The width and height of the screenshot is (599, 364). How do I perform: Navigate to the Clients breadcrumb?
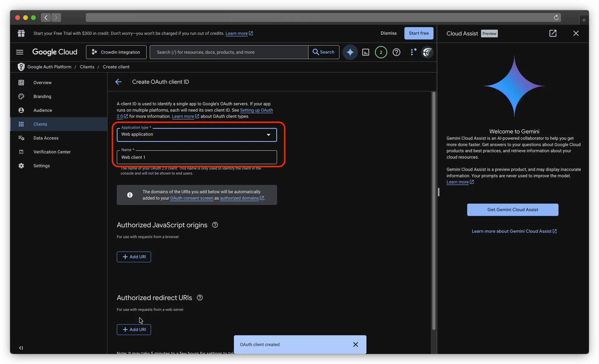(x=87, y=67)
